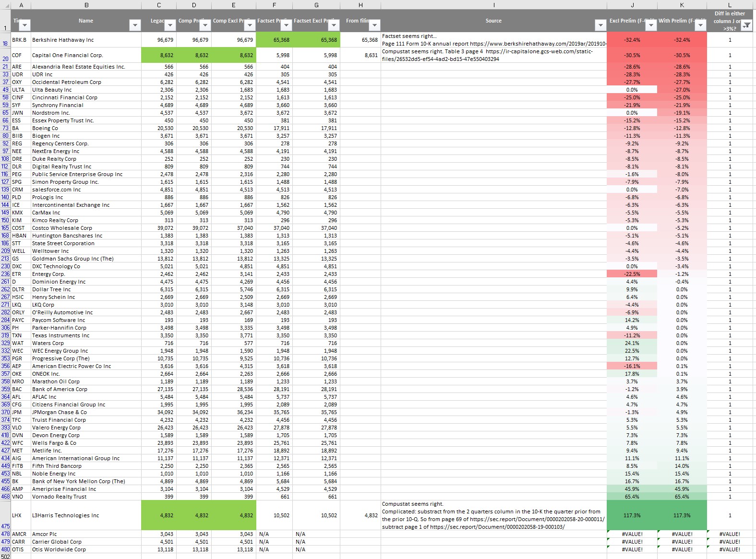The image size is (756, 559).
Task: Open the active filter icon in column L
Action: click(x=746, y=25)
